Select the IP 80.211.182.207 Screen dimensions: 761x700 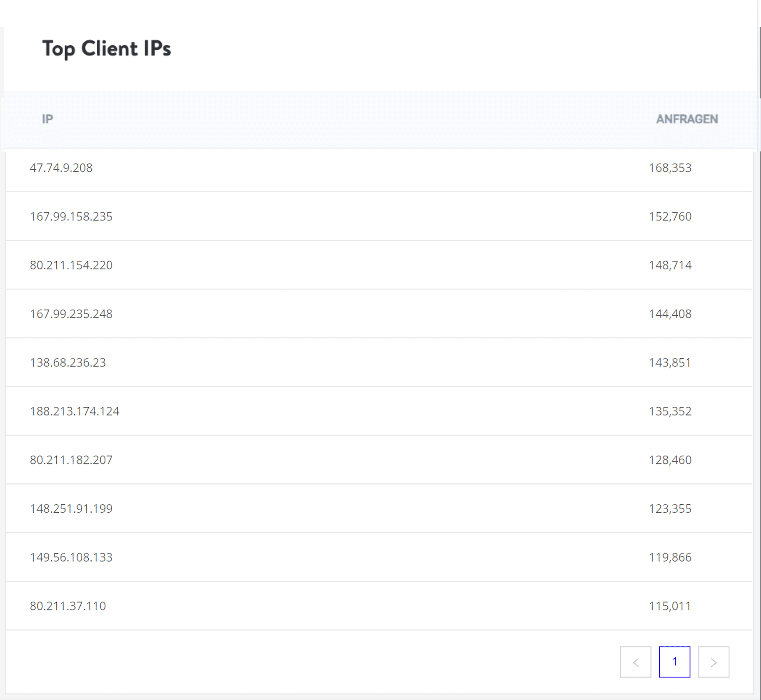tap(71, 460)
